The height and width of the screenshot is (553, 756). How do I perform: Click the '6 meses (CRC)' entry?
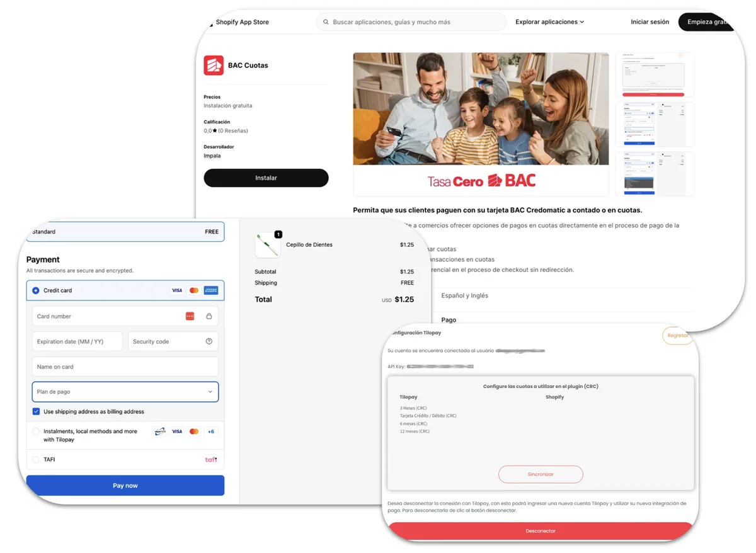[413, 424]
